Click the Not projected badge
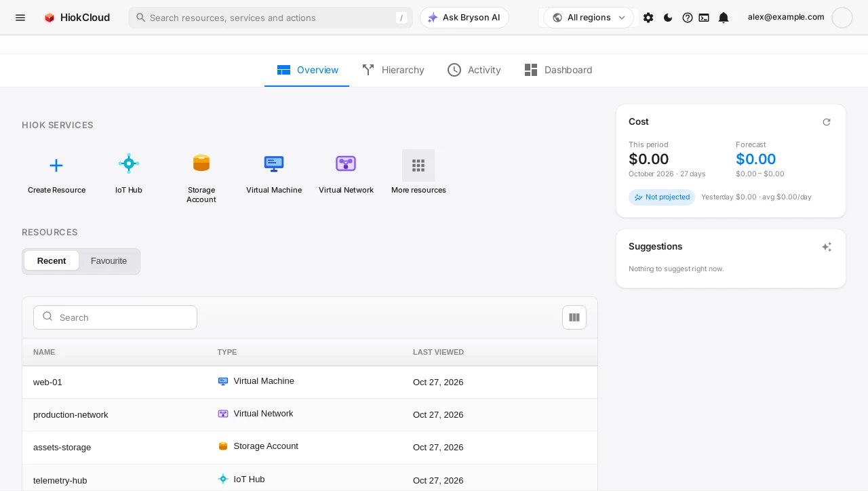Screen dimensions: 868x491 coord(662,197)
